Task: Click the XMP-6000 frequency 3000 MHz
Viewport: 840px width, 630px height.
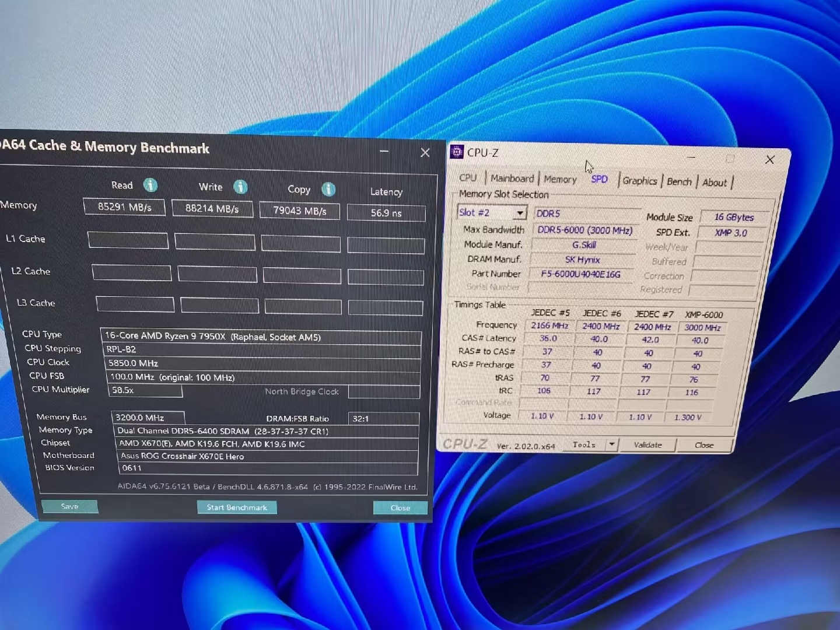Action: 702,328
